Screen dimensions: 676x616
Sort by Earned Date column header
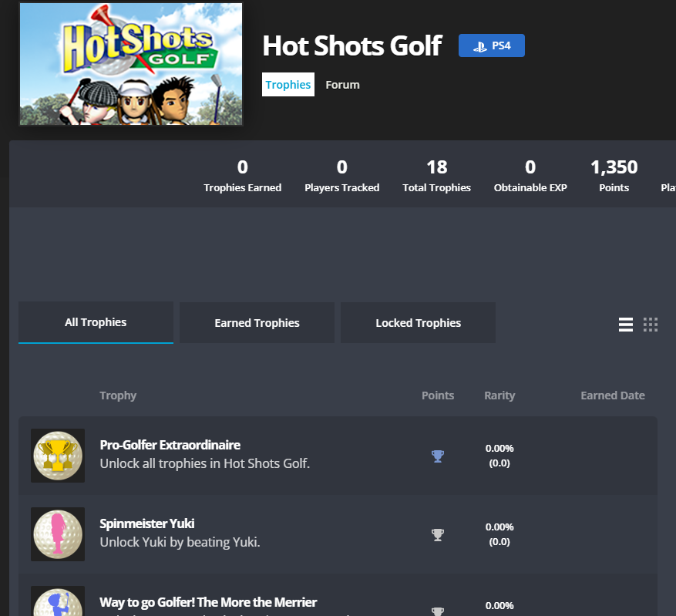point(613,396)
